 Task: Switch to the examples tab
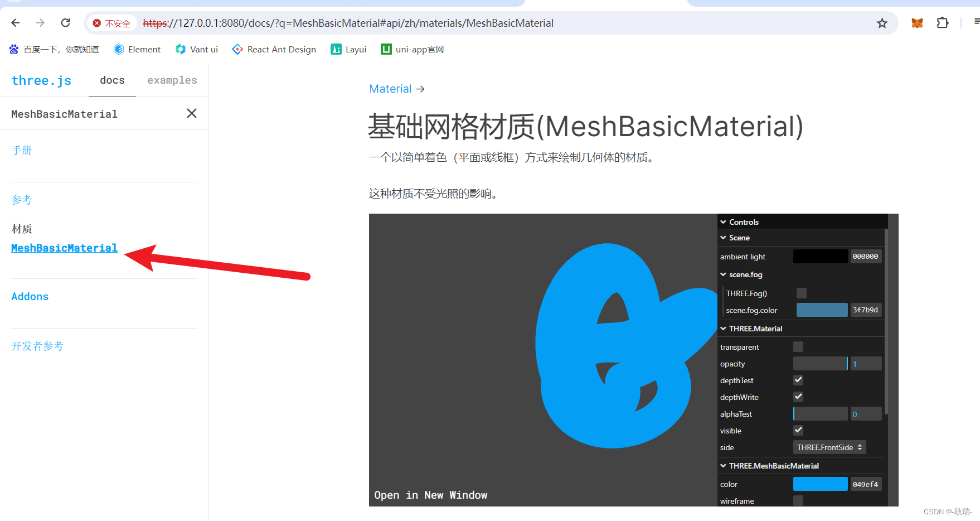point(172,80)
